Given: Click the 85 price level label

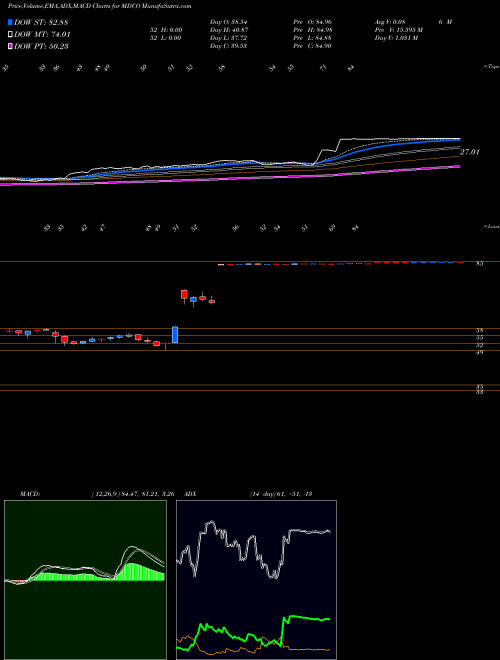Looking at the screenshot, I should tap(480, 264).
